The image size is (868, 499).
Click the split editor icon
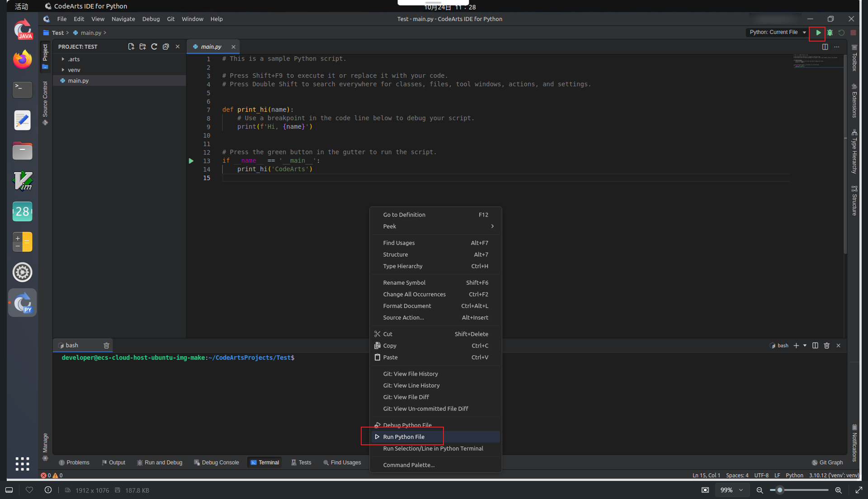pos(825,47)
